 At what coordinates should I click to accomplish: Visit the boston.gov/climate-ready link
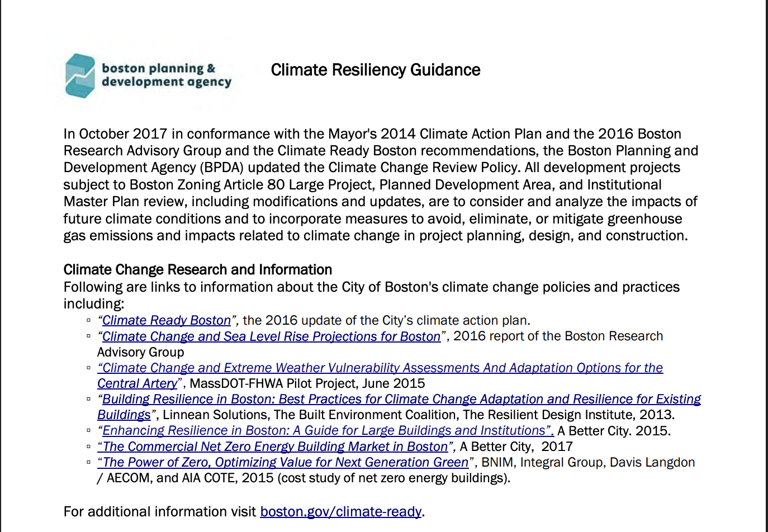[x=341, y=511]
